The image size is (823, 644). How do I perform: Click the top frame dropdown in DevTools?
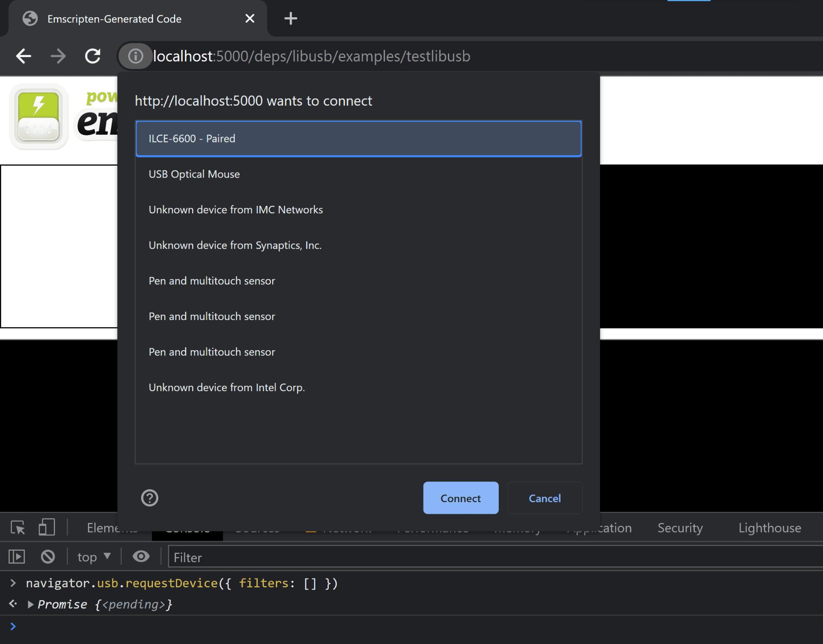tap(93, 557)
